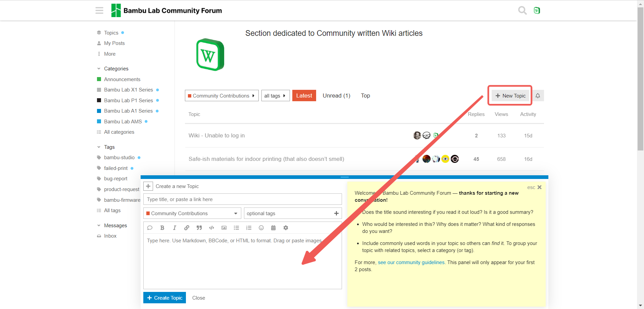The image size is (644, 309).
Task: Go to the Bambu Lab AMS category
Action: pos(122,122)
